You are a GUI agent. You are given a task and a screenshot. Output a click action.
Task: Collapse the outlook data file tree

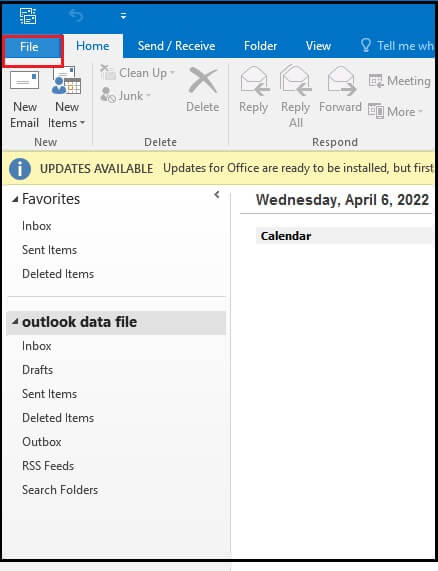[15, 322]
